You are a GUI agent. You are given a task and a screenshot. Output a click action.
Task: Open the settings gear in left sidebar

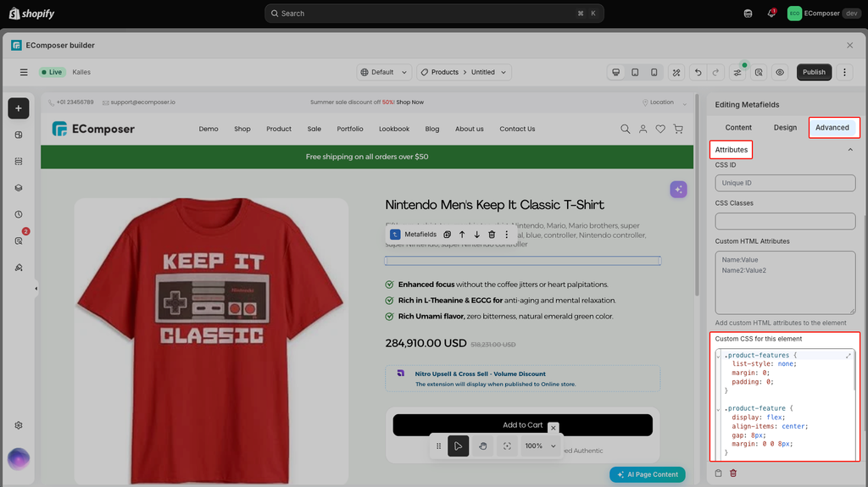19,425
